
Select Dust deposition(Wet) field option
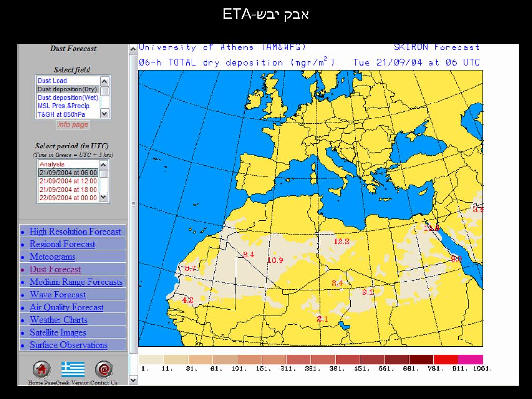pos(68,98)
